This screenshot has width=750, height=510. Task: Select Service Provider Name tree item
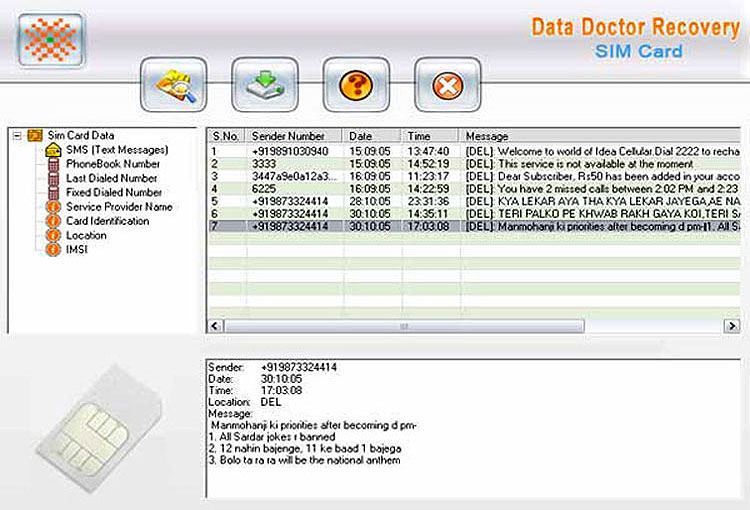(x=119, y=207)
